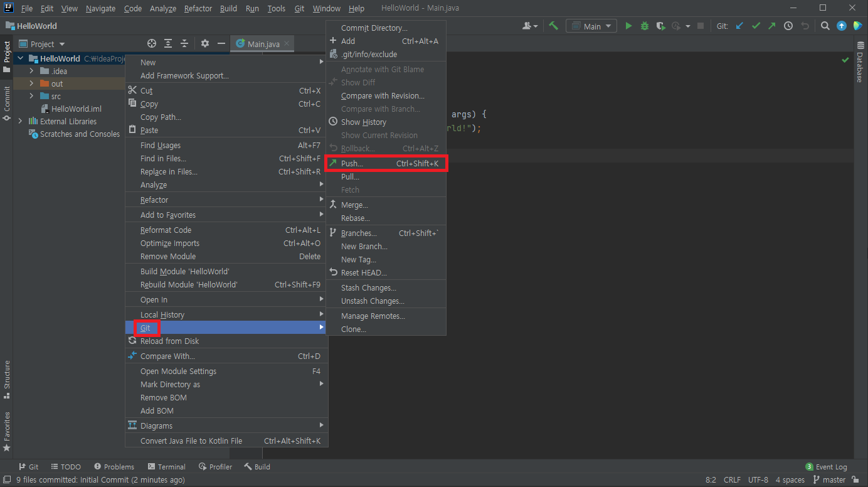
Task: Click cursor position 8:2 in status bar
Action: coord(711,479)
